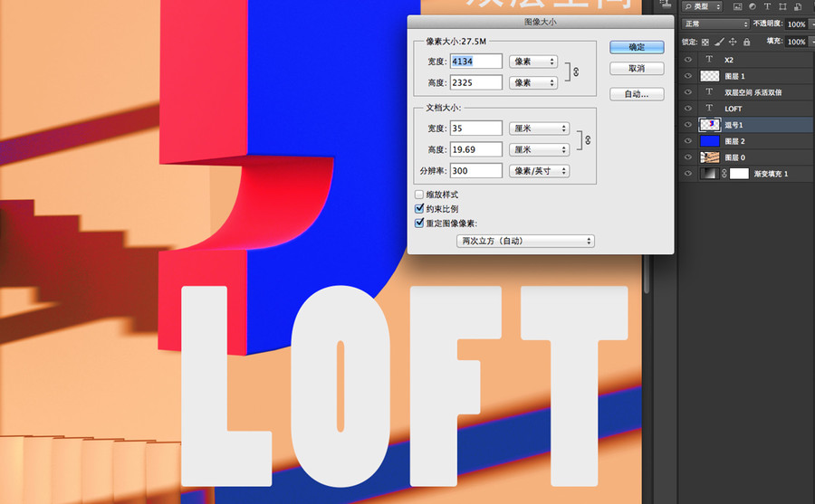Toggle visibility of 逗号1 layer
Image resolution: width=815 pixels, height=504 pixels.
(688, 125)
